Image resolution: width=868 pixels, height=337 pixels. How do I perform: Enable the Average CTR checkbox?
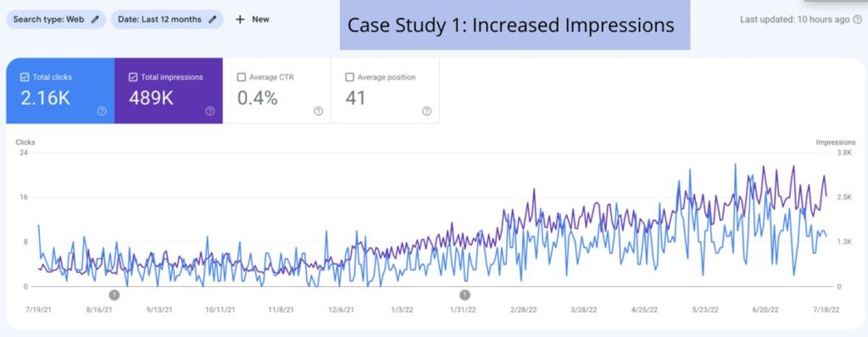point(242,77)
